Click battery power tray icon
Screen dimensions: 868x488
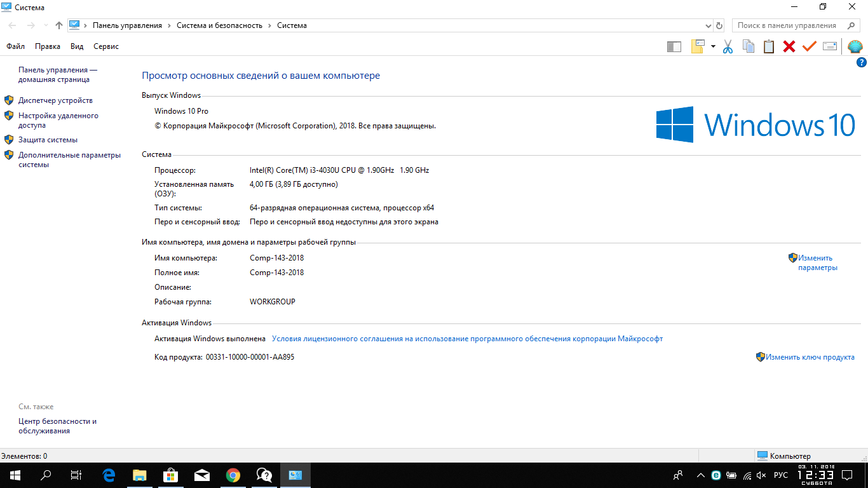point(731,475)
